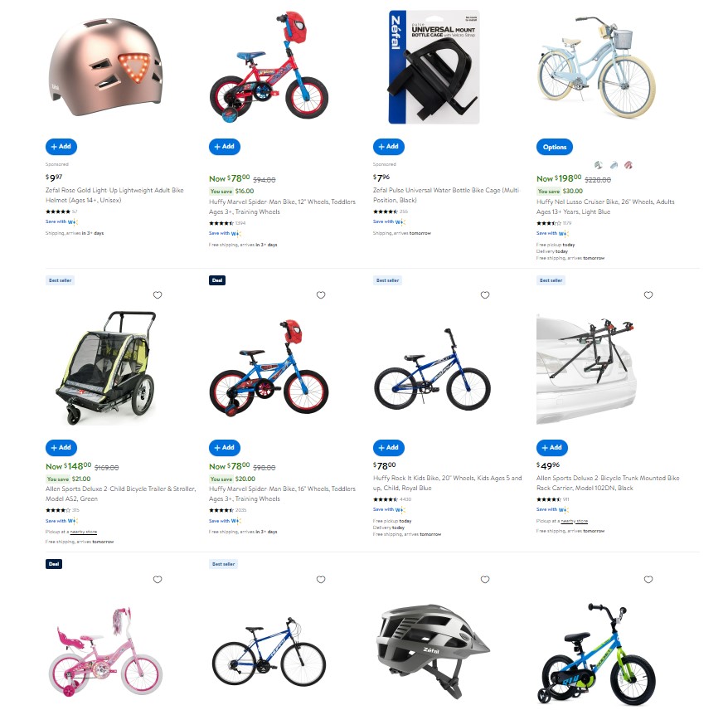Screen dimensions: 728x710
Task: Open the Zéfal bottle cage product image
Action: pyautogui.click(x=434, y=67)
